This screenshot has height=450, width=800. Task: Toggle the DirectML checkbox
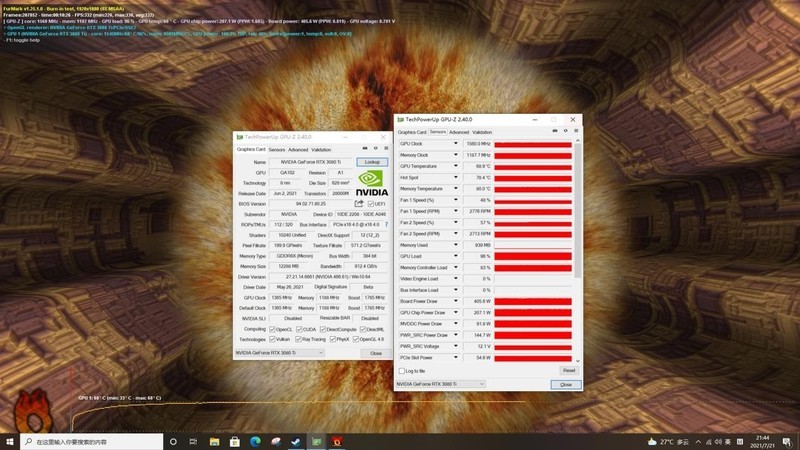[x=363, y=330]
